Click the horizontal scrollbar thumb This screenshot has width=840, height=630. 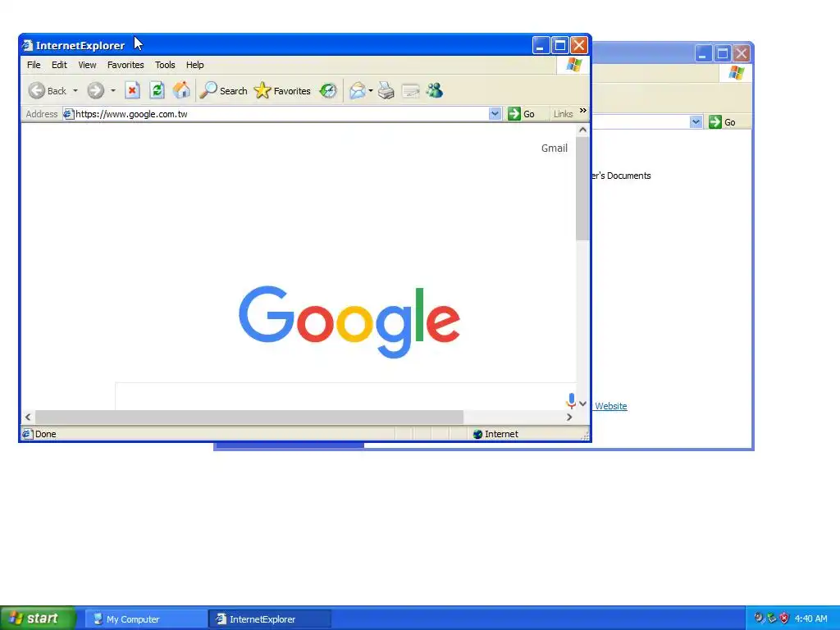pos(249,417)
